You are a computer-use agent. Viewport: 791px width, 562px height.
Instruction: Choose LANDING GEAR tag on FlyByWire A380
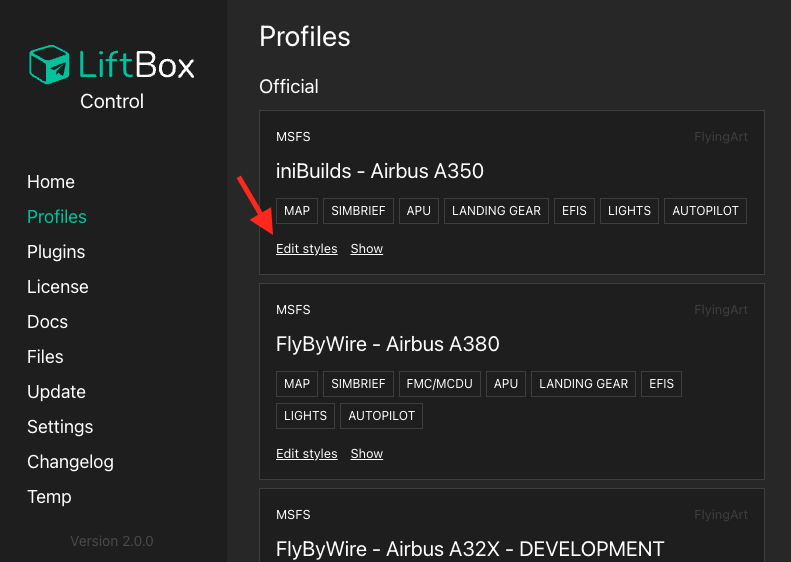583,384
